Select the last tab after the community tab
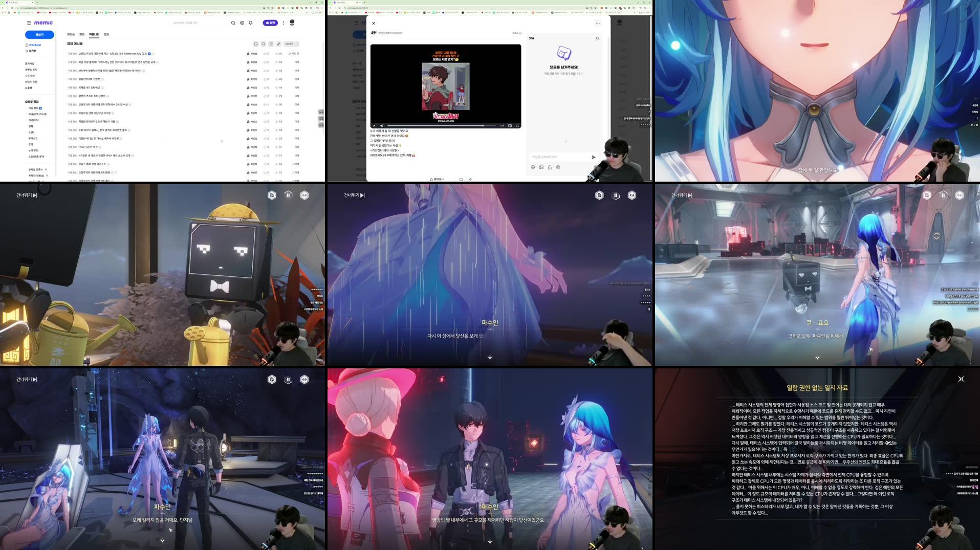The image size is (980, 550). [106, 34]
